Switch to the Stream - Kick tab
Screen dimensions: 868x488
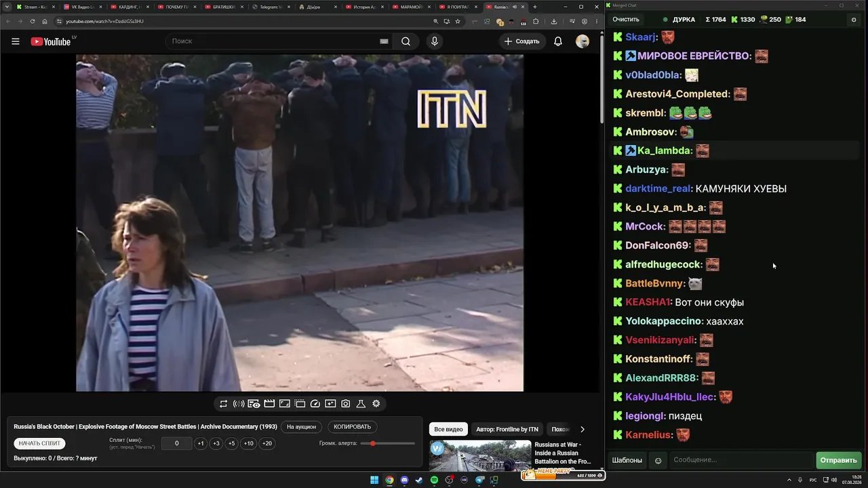click(35, 7)
